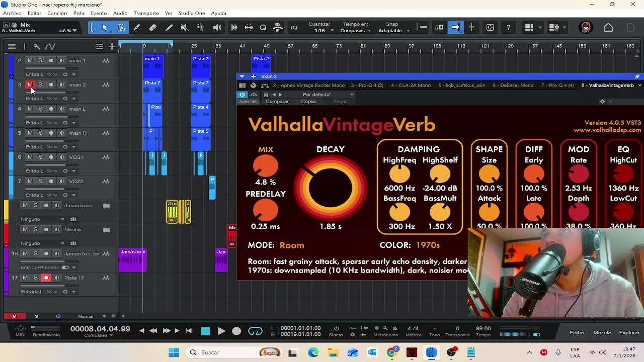Arm record on the VOS1 track
Viewport: 644px width, 362px height.
tap(51, 157)
